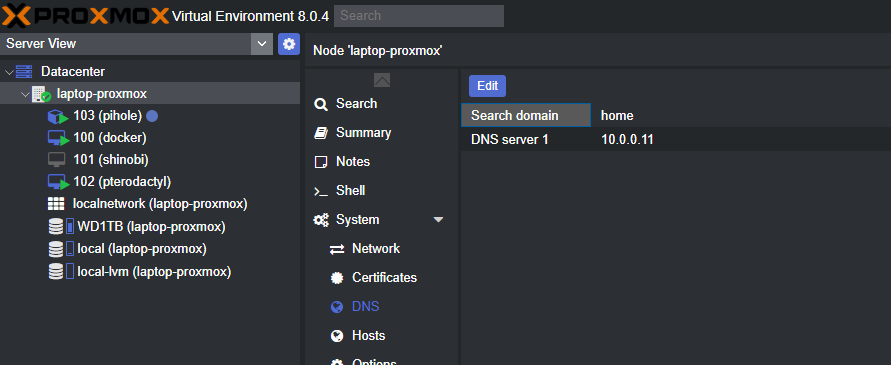891x365 pixels.
Task: Collapse the Datacenter tree node
Action: (x=9, y=72)
